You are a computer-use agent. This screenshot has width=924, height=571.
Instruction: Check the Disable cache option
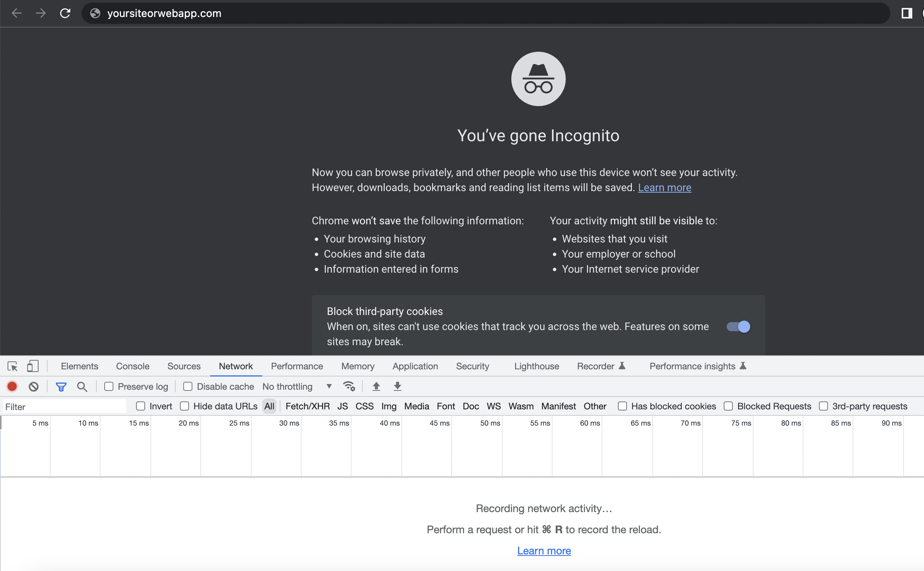tap(188, 386)
